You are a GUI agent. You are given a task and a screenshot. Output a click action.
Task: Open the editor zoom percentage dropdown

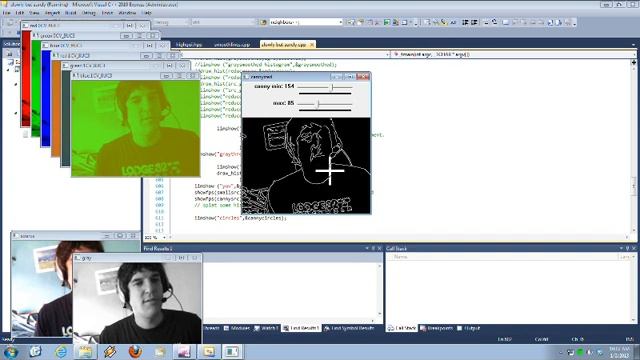(x=164, y=237)
